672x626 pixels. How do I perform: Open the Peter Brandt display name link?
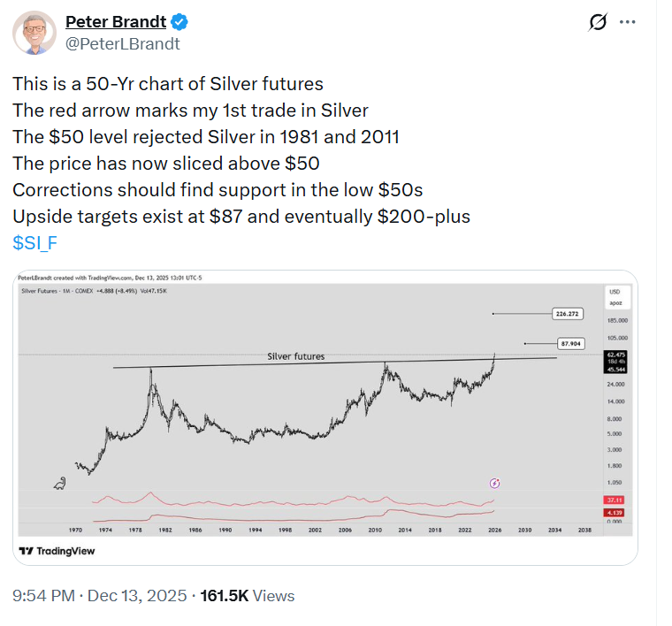pyautogui.click(x=114, y=21)
